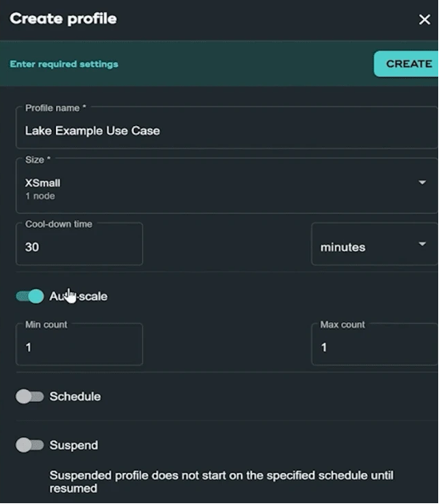The width and height of the screenshot is (439, 504).
Task: Open the minutes unit dropdown
Action: (x=374, y=244)
